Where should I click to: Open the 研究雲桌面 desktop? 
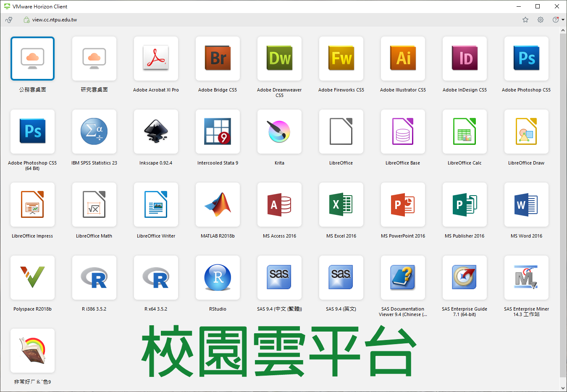click(94, 58)
